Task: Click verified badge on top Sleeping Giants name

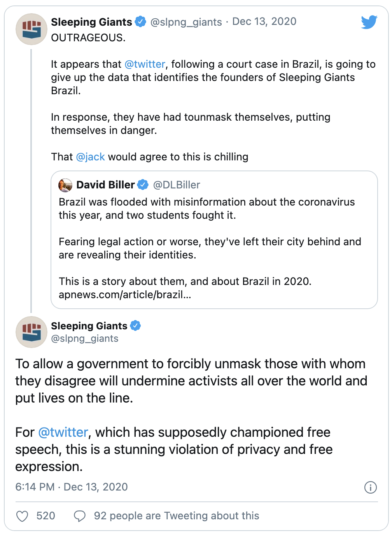Action: (140, 22)
